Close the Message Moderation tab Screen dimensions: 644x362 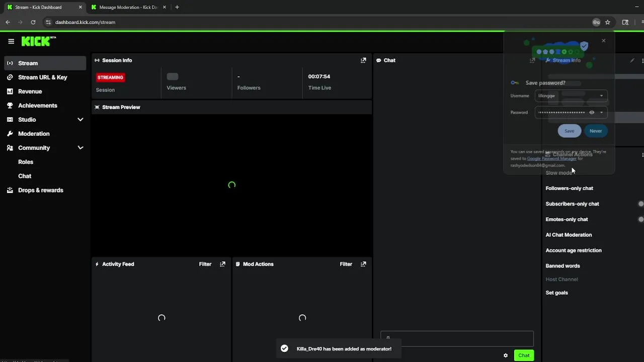(x=165, y=7)
